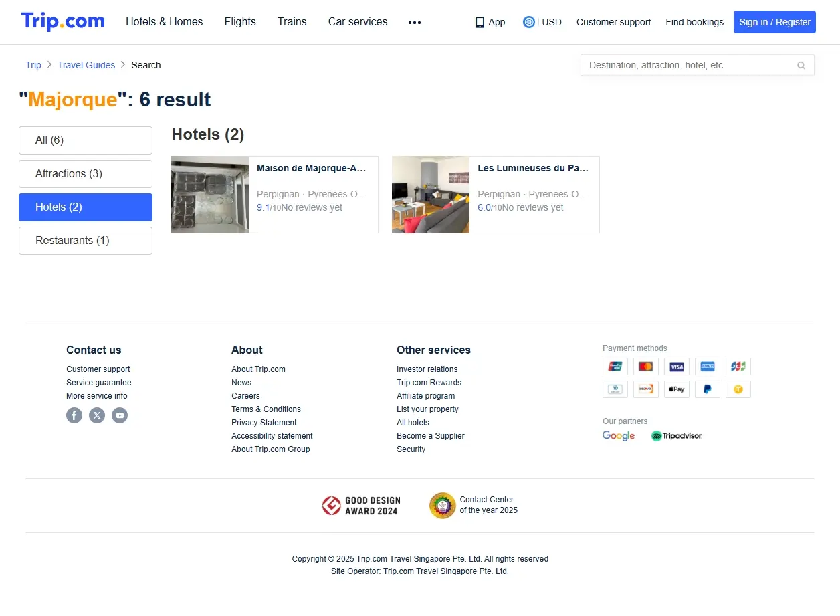This screenshot has width=840, height=616.
Task: Open the USD currency selector
Action: click(x=552, y=22)
